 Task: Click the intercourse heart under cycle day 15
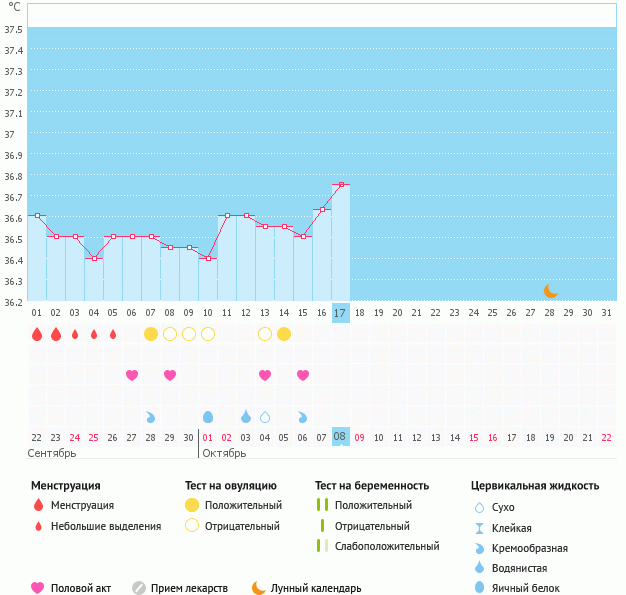point(303,375)
